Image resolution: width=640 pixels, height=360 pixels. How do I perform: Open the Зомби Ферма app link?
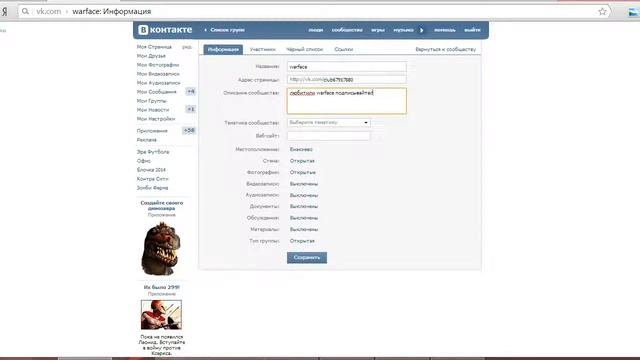(x=152, y=188)
